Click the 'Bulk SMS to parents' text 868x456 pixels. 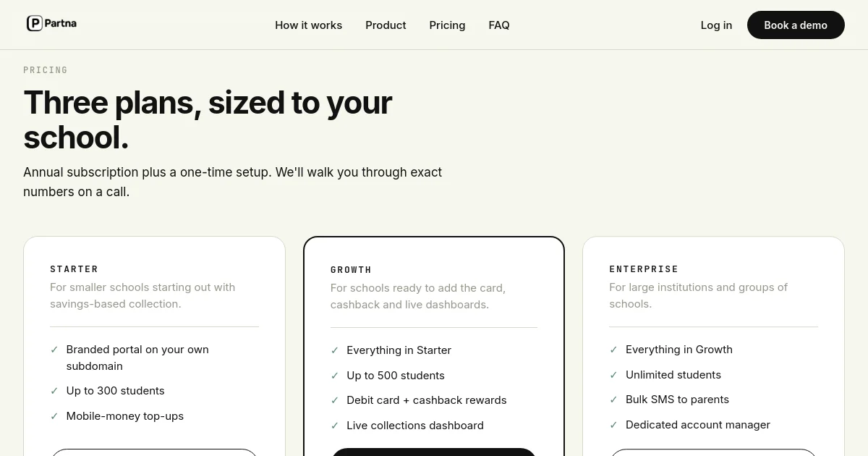677,400
